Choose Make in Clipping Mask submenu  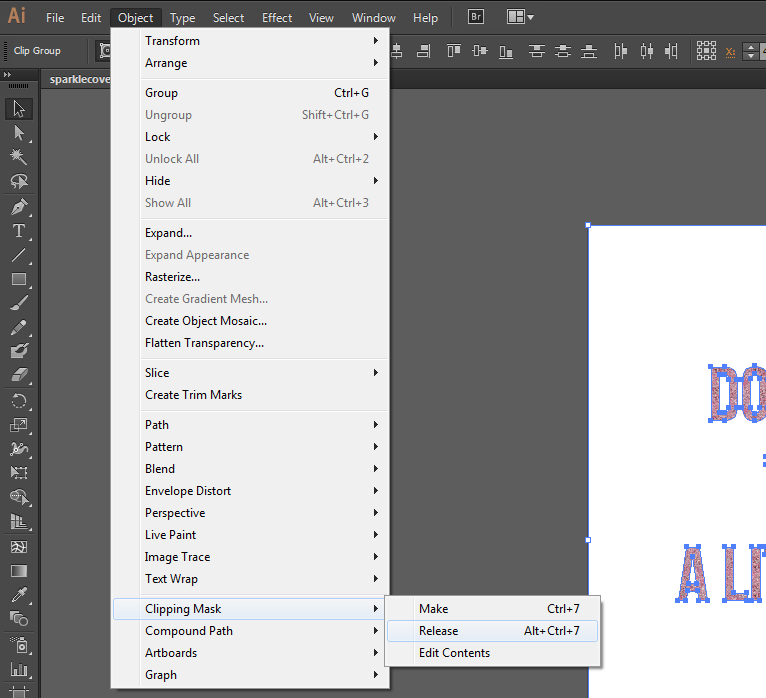click(x=434, y=609)
